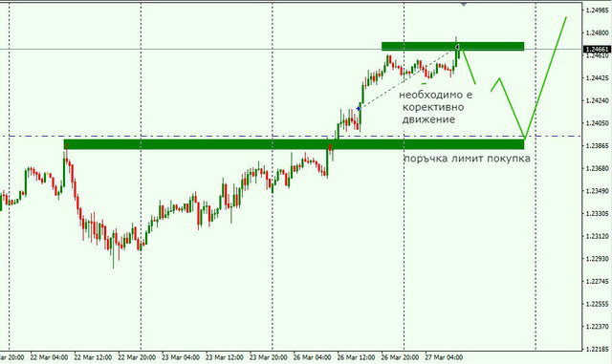Click the '22 Mar 12:00' time label
612x364 pixels.
point(93,357)
